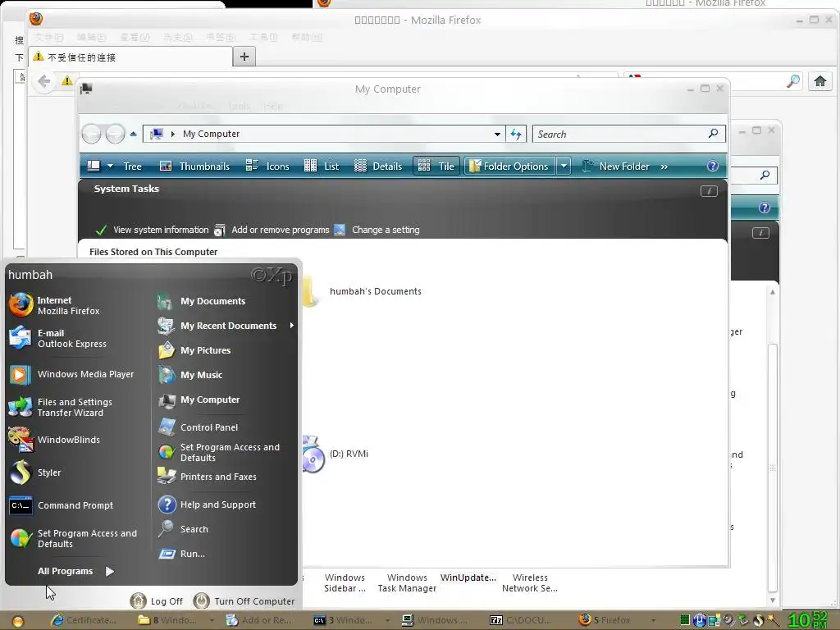Click the Search field in My Computer
Image resolution: width=840 pixels, height=630 pixels.
[629, 135]
